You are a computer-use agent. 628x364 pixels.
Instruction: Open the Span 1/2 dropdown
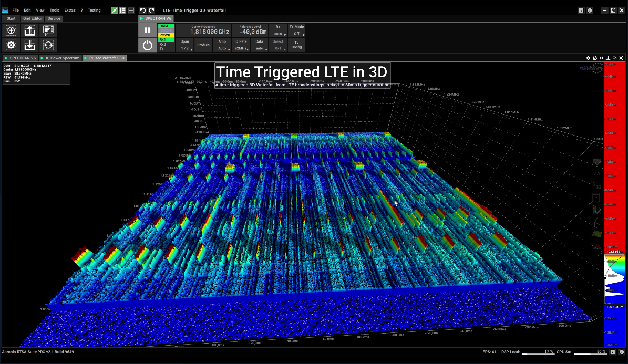tap(185, 45)
